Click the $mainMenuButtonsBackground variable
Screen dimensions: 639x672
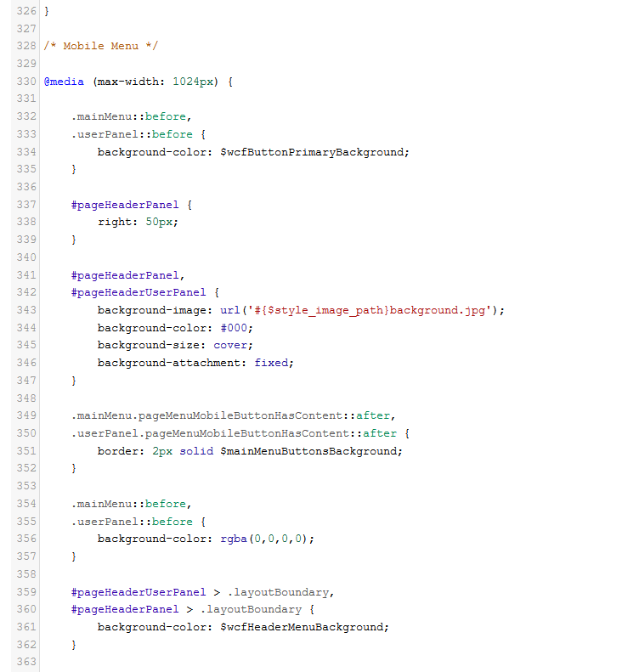click(x=311, y=451)
